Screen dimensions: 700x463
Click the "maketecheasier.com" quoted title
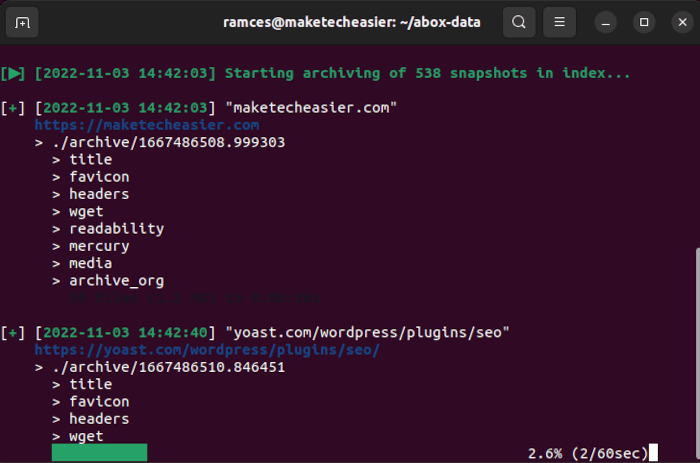[311, 108]
